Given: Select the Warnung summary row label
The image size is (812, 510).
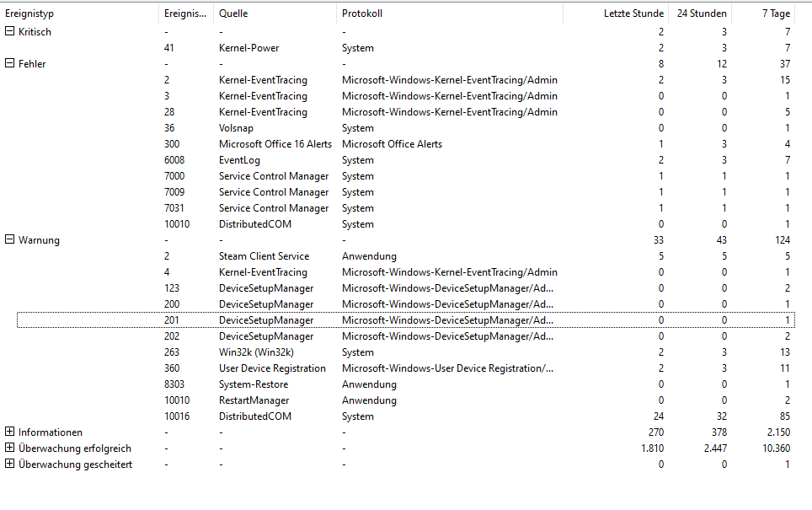Looking at the screenshot, I should (39, 240).
